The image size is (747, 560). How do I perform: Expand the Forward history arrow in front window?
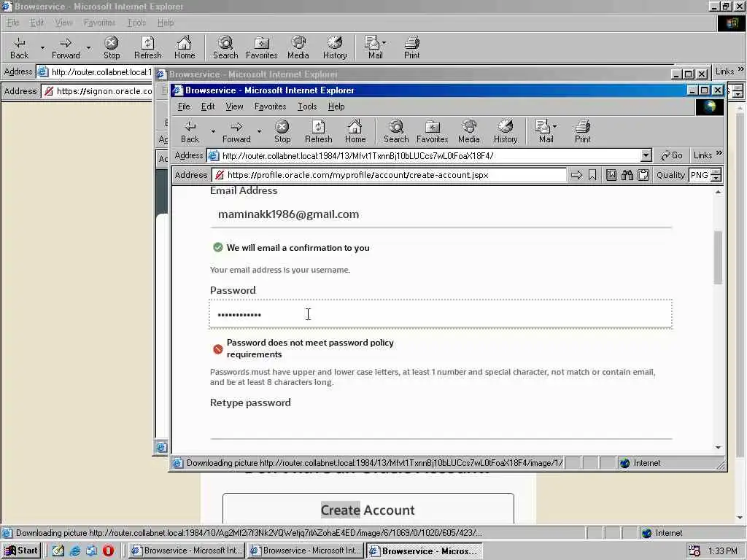coord(259,131)
